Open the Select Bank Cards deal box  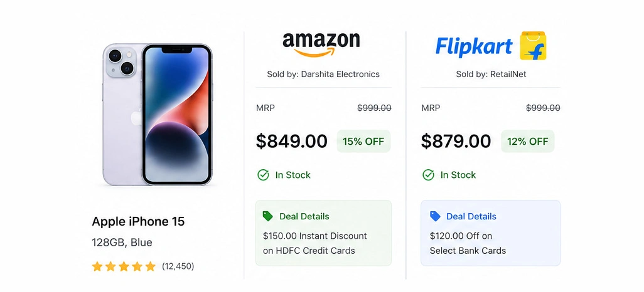(490, 233)
